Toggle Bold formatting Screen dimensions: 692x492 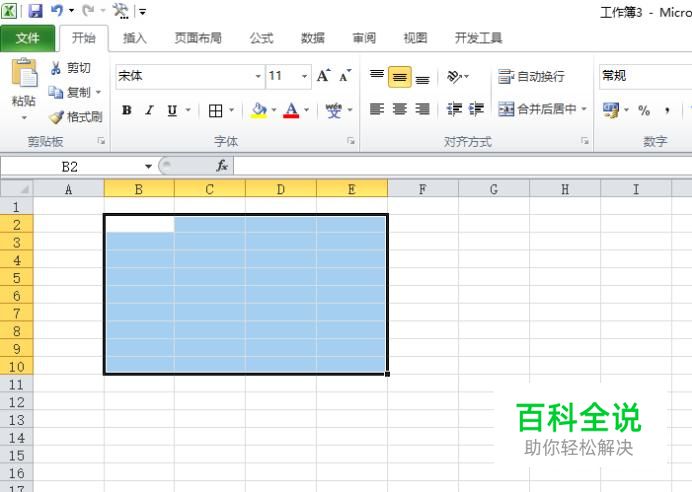click(x=127, y=110)
